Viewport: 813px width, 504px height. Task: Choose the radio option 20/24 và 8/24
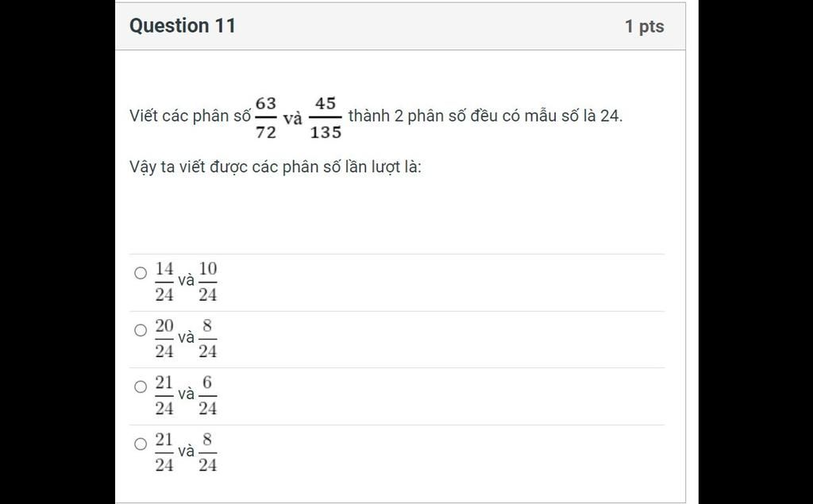pos(141,329)
